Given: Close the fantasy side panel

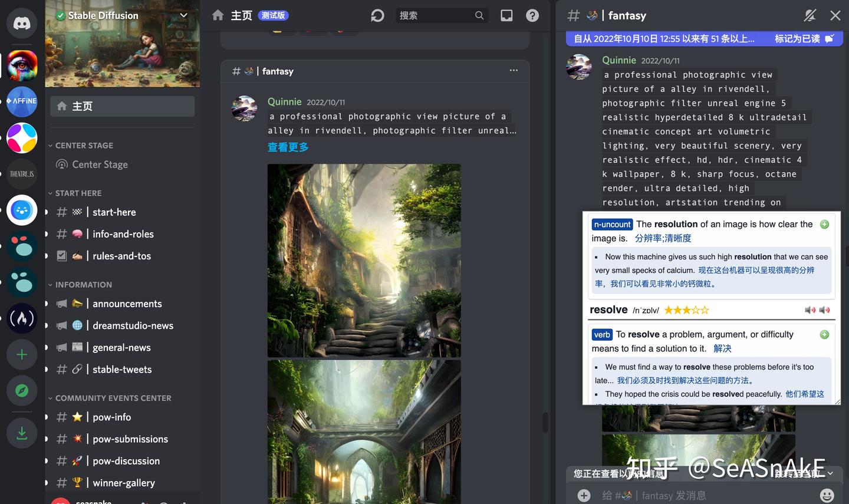Looking at the screenshot, I should 835,15.
